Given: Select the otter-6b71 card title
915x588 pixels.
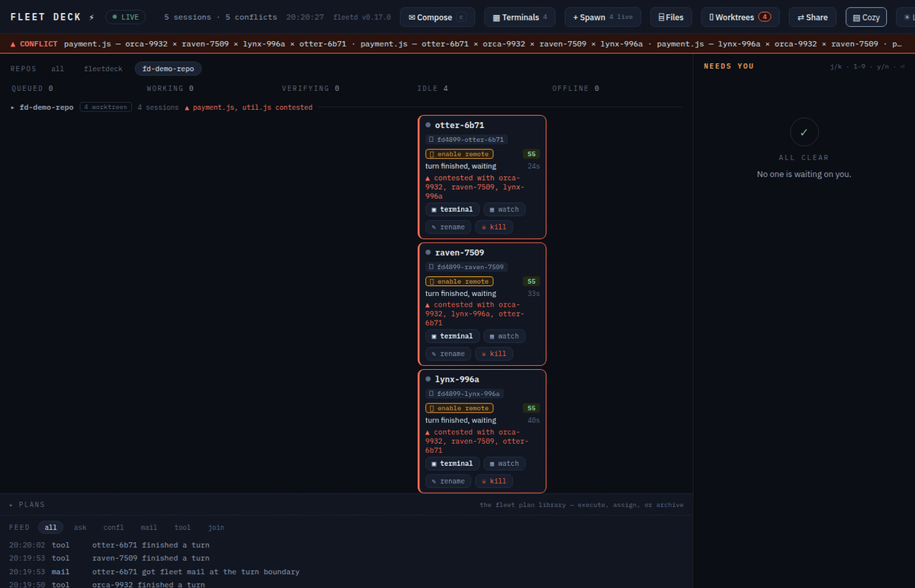Looking at the screenshot, I should (x=460, y=125).
